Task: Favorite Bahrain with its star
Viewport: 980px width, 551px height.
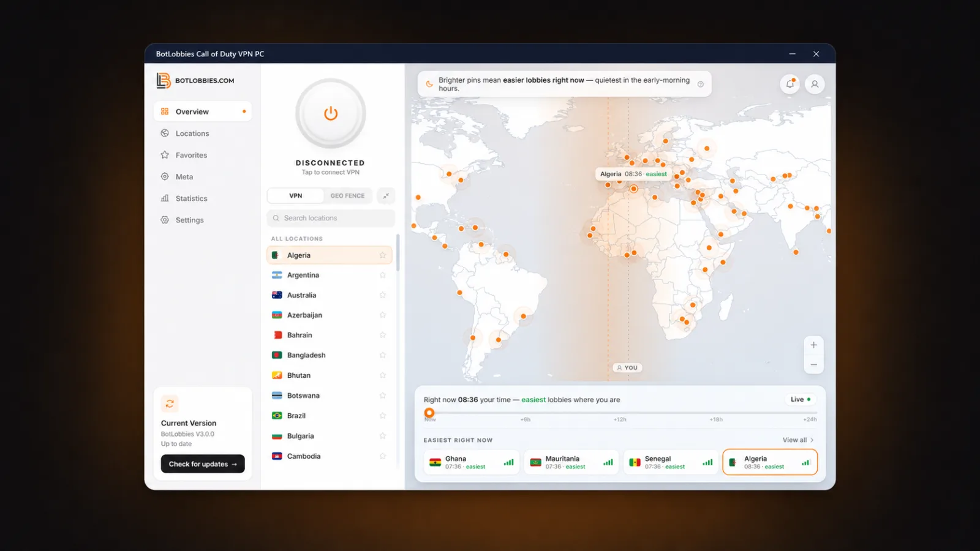Action: click(x=382, y=335)
